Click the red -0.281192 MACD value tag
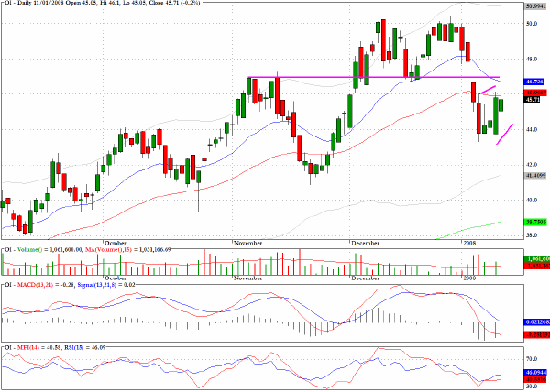Image resolution: width=550 pixels, height=392 pixels. pyautogui.click(x=537, y=335)
